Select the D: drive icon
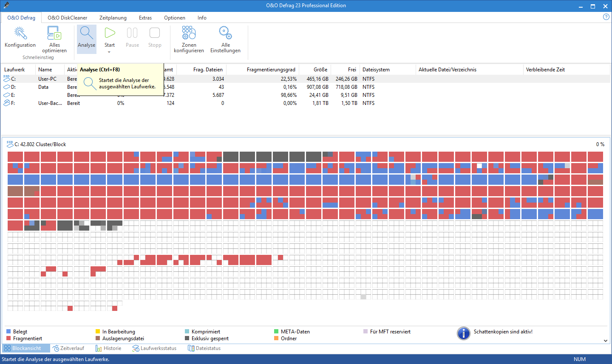The height and width of the screenshot is (364, 612). [x=6, y=87]
